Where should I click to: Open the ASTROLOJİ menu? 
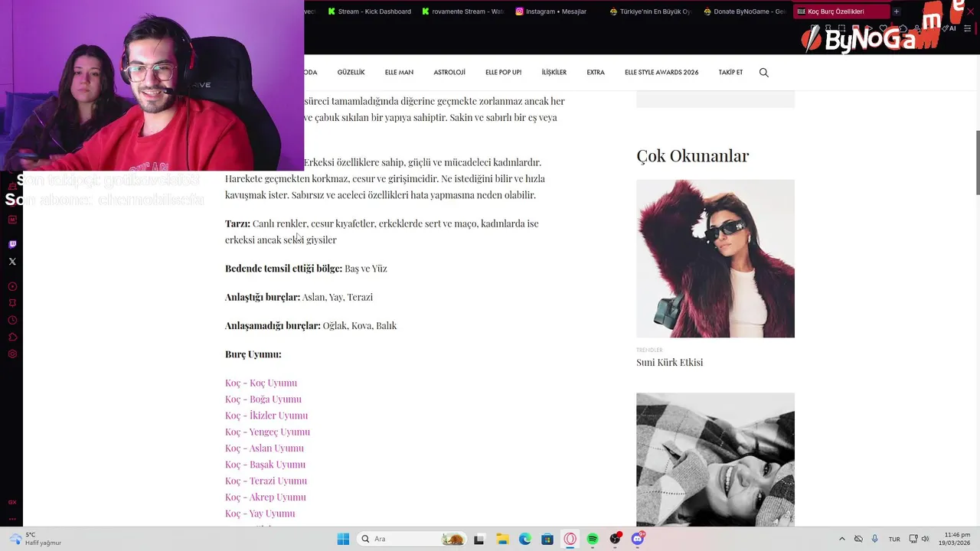point(449,73)
